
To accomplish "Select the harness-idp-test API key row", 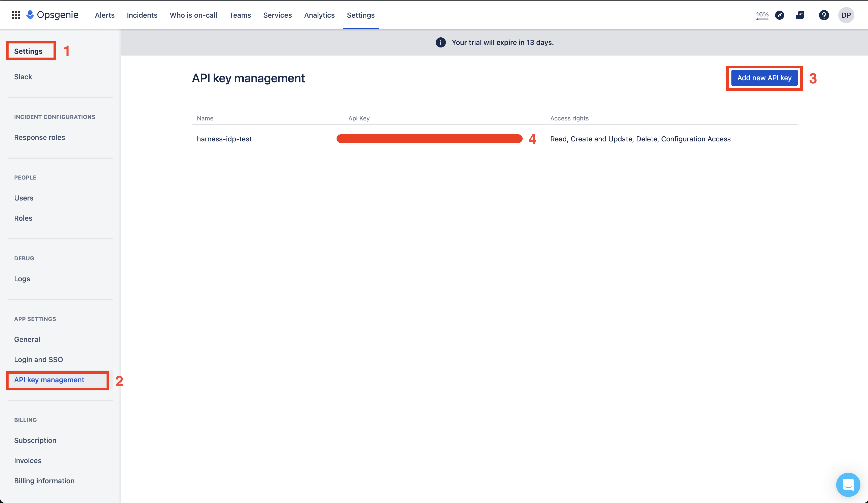I will tap(224, 139).
